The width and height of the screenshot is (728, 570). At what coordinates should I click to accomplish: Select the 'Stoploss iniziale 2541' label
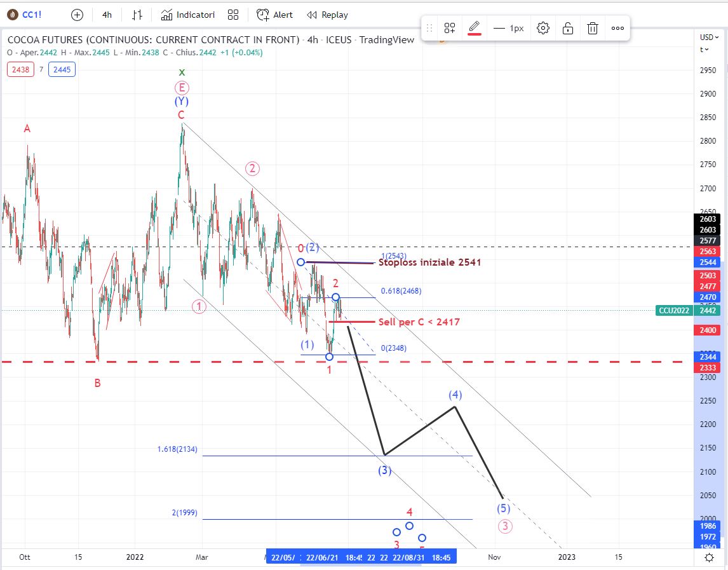[x=429, y=262]
